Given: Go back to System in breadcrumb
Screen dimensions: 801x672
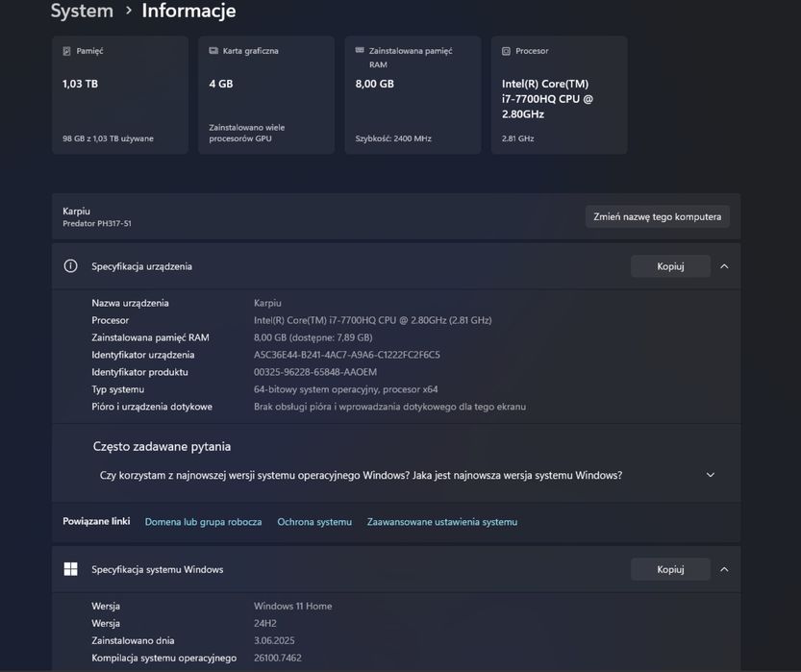Looking at the screenshot, I should [x=82, y=11].
